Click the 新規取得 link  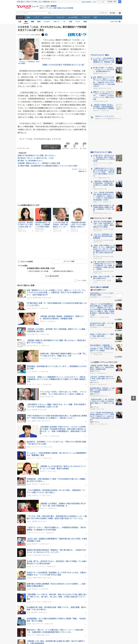(x=54, y=6)
